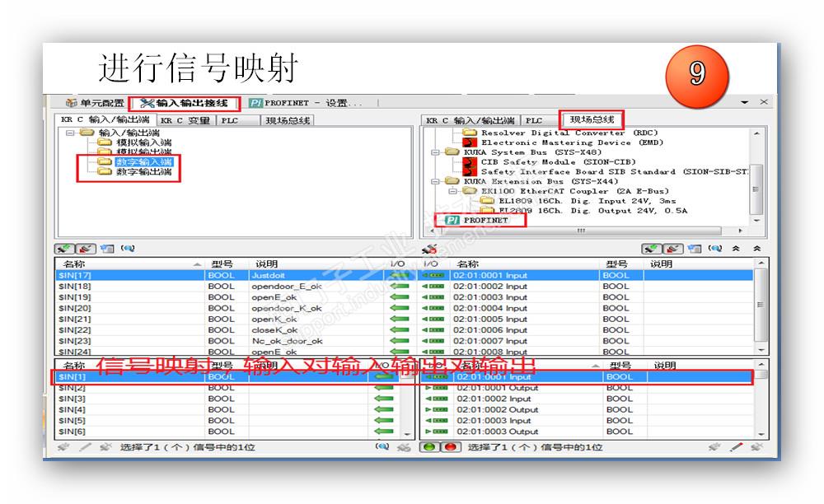Viewport: 824px width, 504px height.
Task: Collapse connected signals view with single double-chevron
Action: point(736,249)
